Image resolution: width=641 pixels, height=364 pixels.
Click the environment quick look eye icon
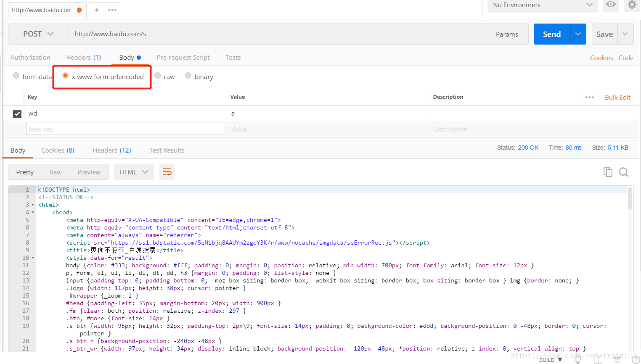(x=611, y=5)
